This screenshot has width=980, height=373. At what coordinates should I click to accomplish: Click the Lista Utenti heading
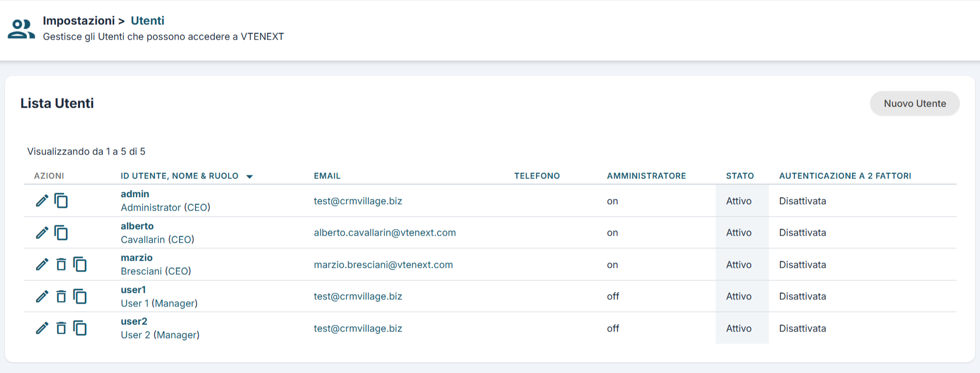tap(57, 103)
